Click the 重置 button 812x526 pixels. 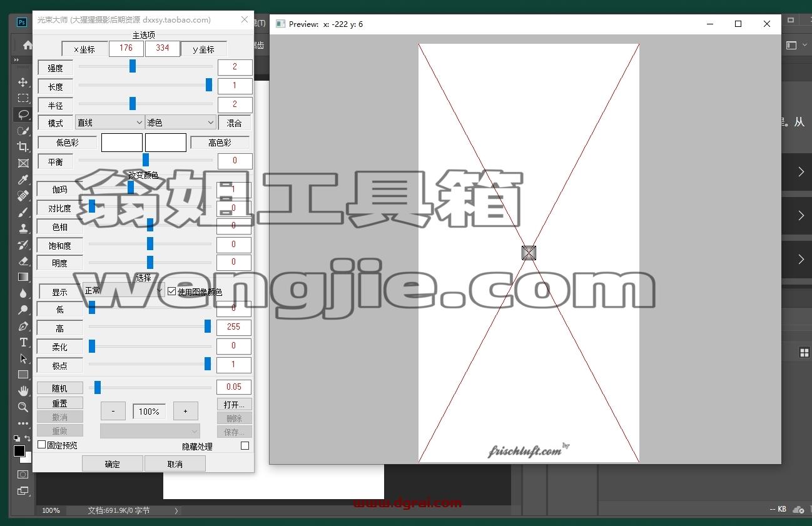[59, 403]
